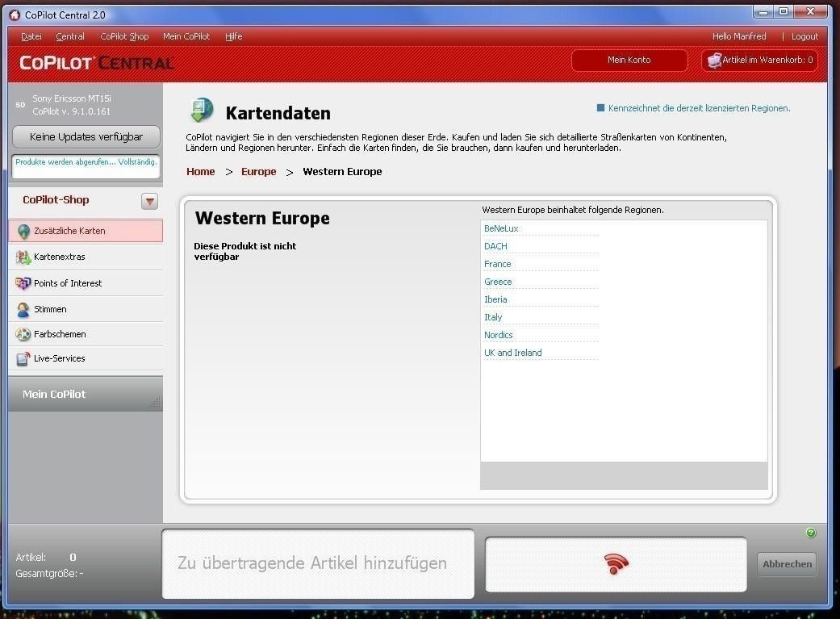The height and width of the screenshot is (619, 840).
Task: Click the Kartendaten page heading
Action: [278, 113]
